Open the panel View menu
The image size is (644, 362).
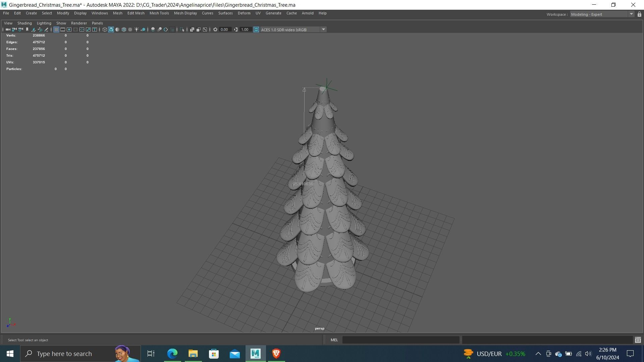pyautogui.click(x=8, y=23)
